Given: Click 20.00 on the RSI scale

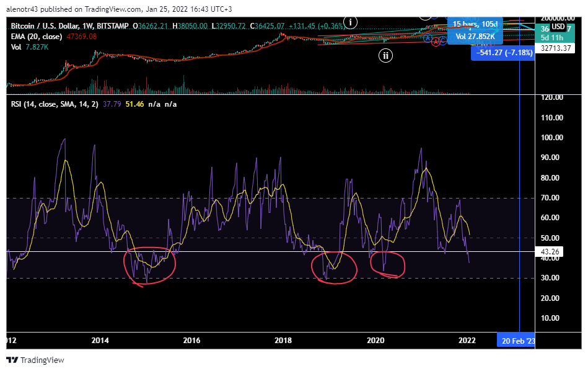Looking at the screenshot, I should click(x=550, y=298).
